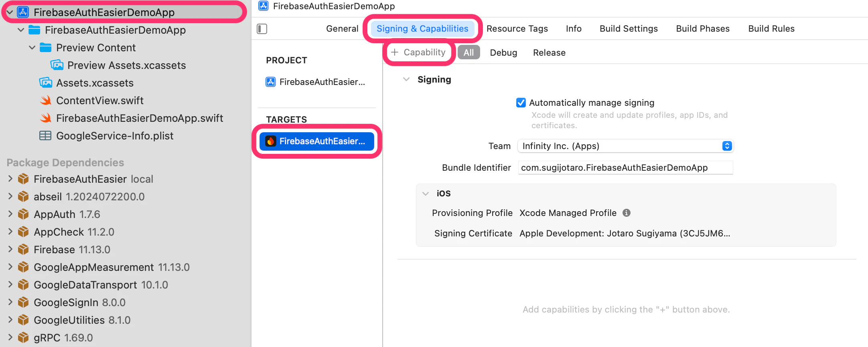Uncheck Automatically manage signing
868x347 pixels.
pos(521,103)
